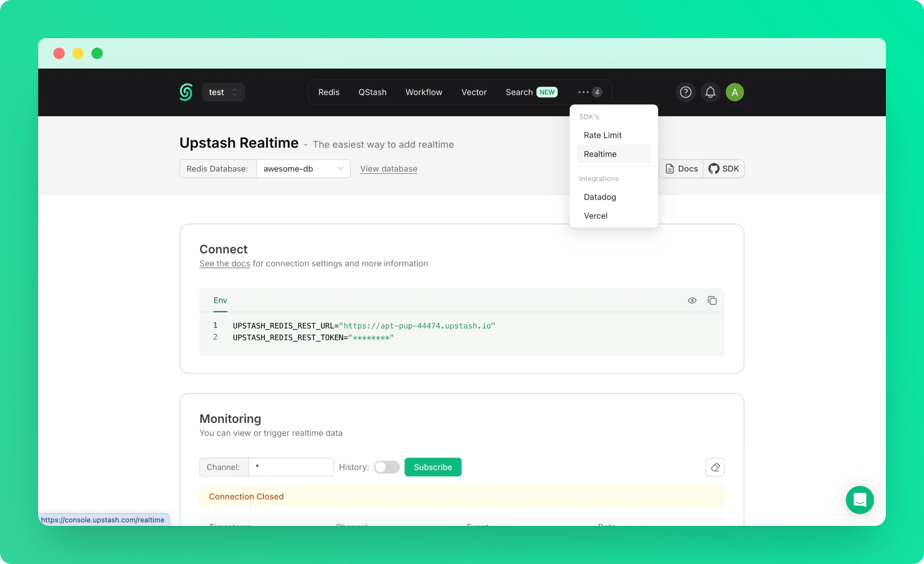Select Rate Limit from the menu
924x564 pixels.
click(x=603, y=135)
